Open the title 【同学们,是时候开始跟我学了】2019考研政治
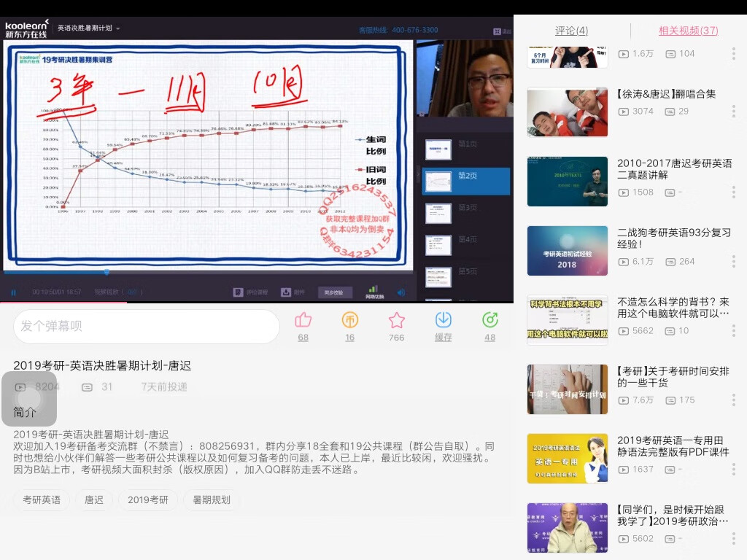This screenshot has height=560, width=747. pyautogui.click(x=673, y=516)
